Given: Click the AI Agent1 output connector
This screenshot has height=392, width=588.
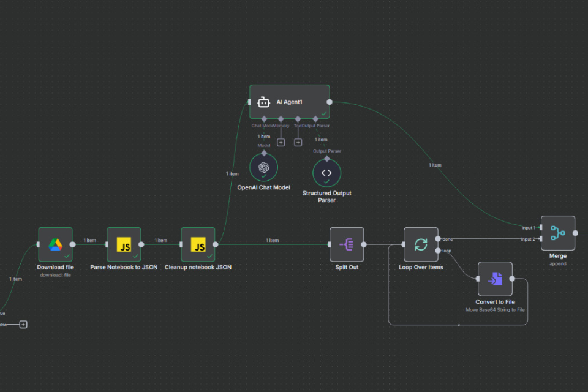Looking at the screenshot, I should click(x=330, y=102).
